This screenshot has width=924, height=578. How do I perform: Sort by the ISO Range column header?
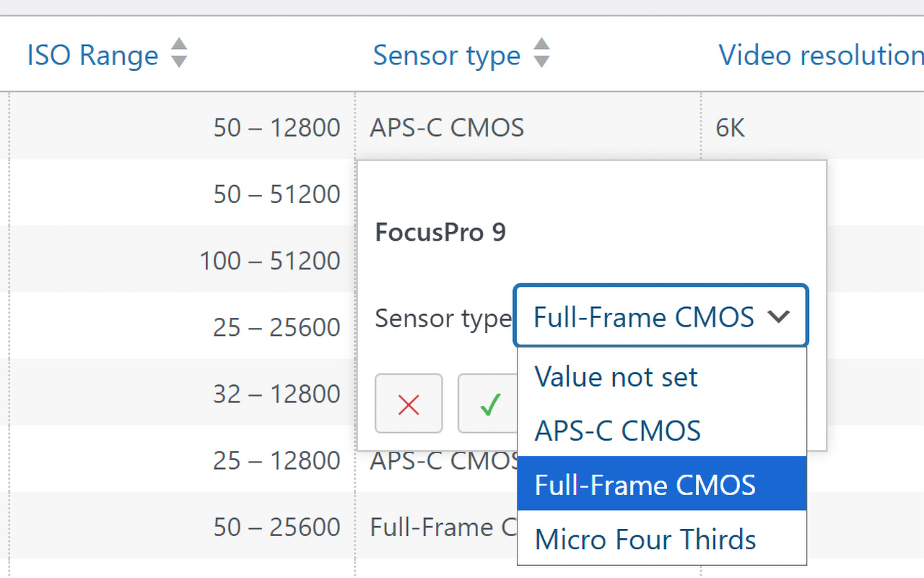92,56
